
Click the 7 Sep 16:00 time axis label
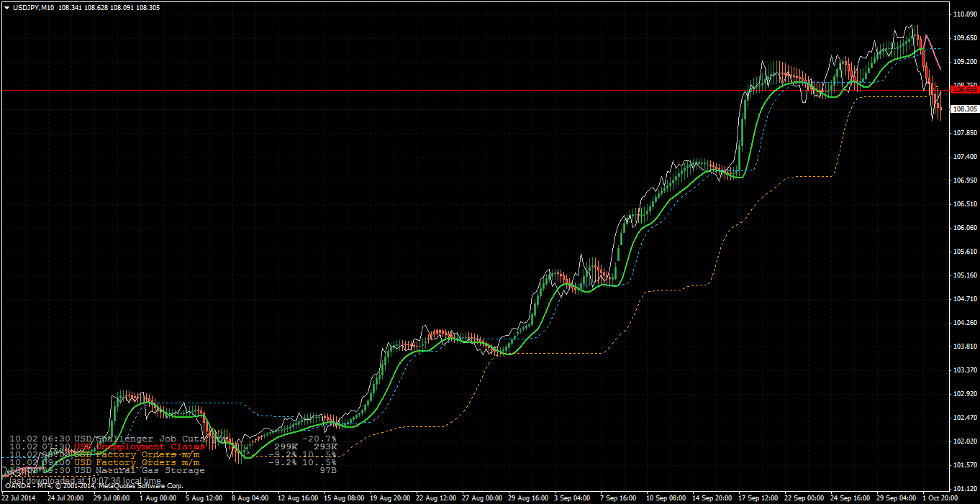click(x=620, y=498)
